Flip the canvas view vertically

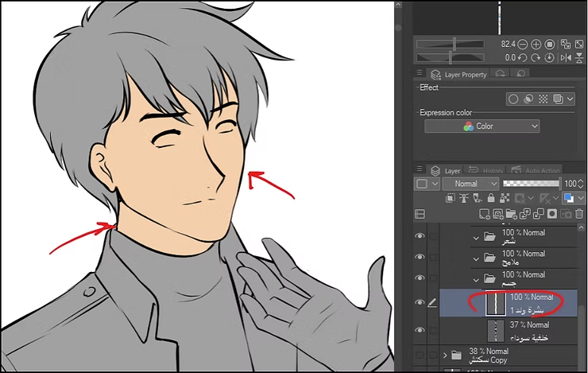tap(579, 58)
